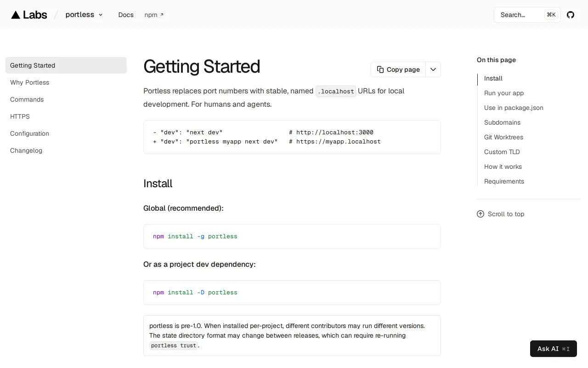Focus the Search box
588x368 pixels.
point(527,15)
